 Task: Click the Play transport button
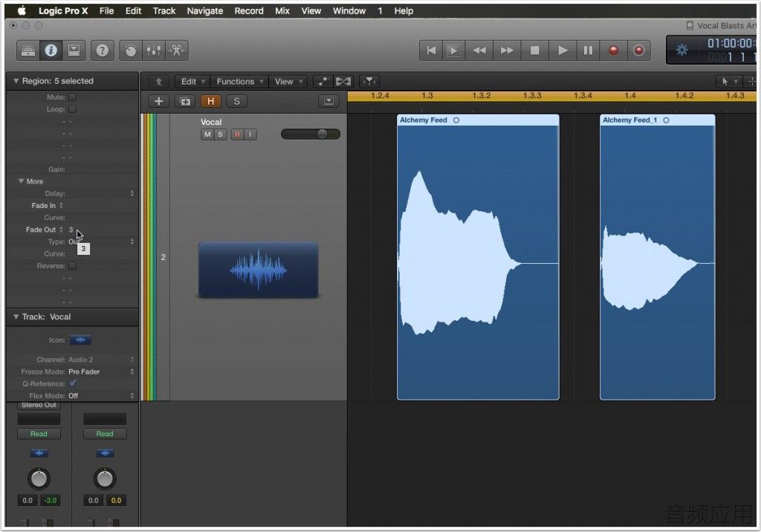click(x=563, y=51)
